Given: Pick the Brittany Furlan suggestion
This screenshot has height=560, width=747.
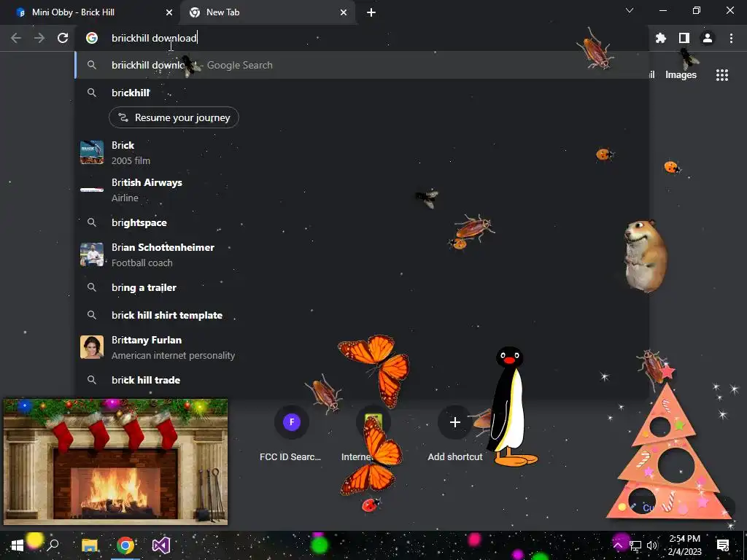Looking at the screenshot, I should coord(362,347).
